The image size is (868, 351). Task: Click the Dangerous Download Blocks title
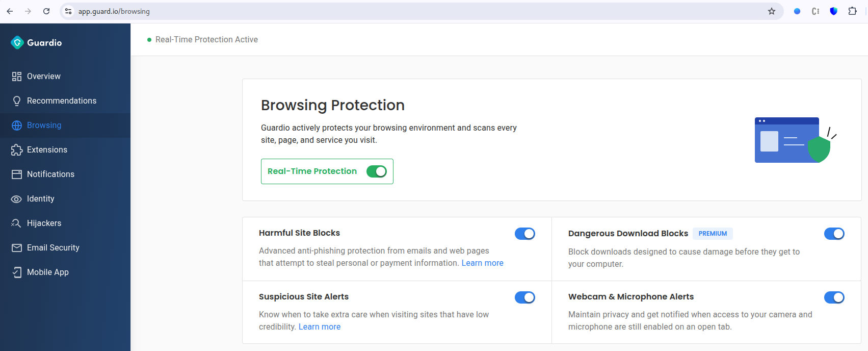pos(628,234)
